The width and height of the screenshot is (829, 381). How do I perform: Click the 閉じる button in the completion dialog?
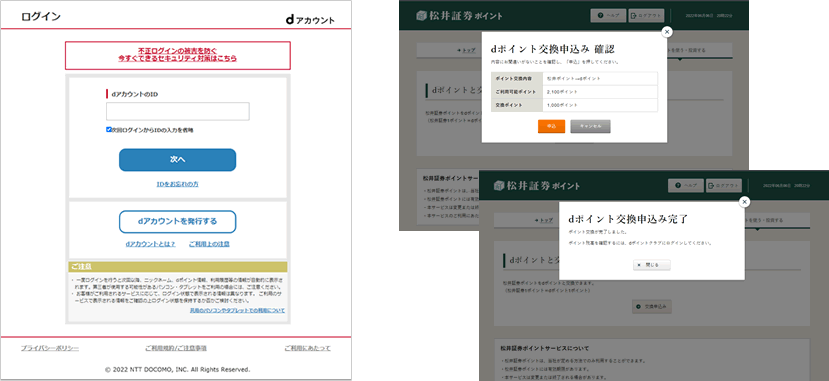652,265
